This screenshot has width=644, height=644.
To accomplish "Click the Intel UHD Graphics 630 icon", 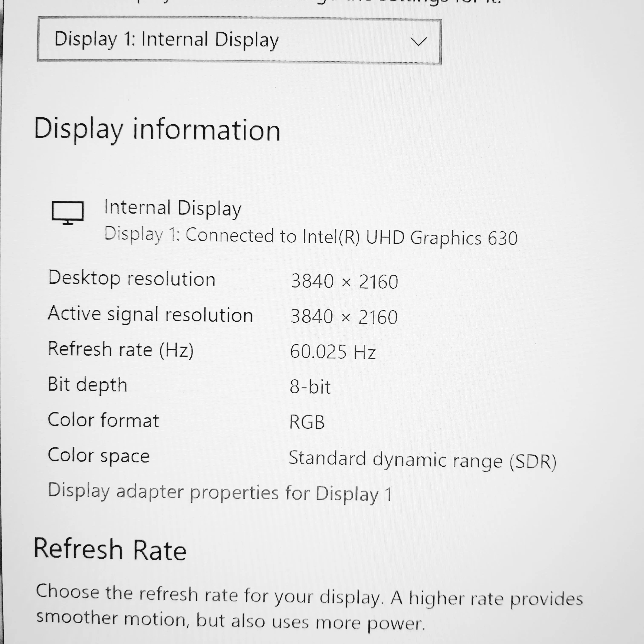I will coord(67,209).
